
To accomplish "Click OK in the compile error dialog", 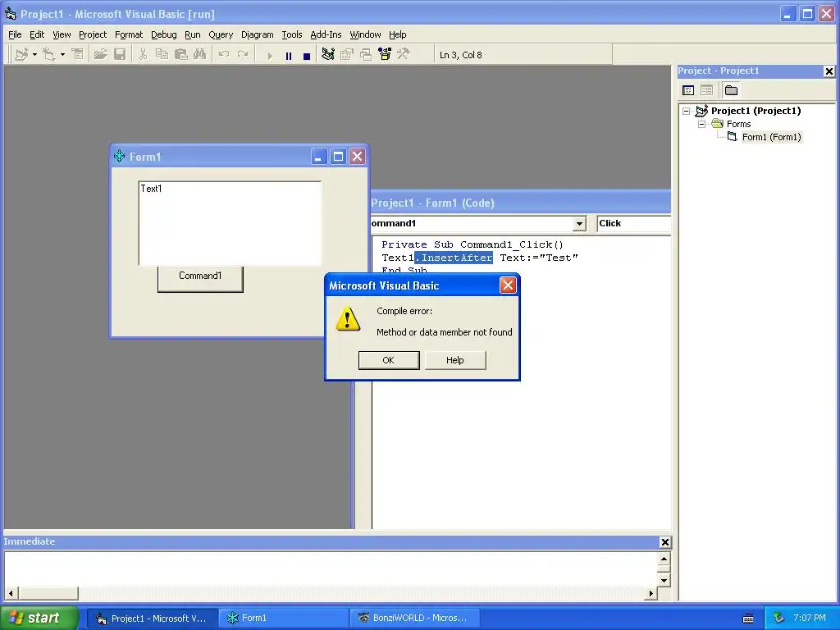I will 388,360.
